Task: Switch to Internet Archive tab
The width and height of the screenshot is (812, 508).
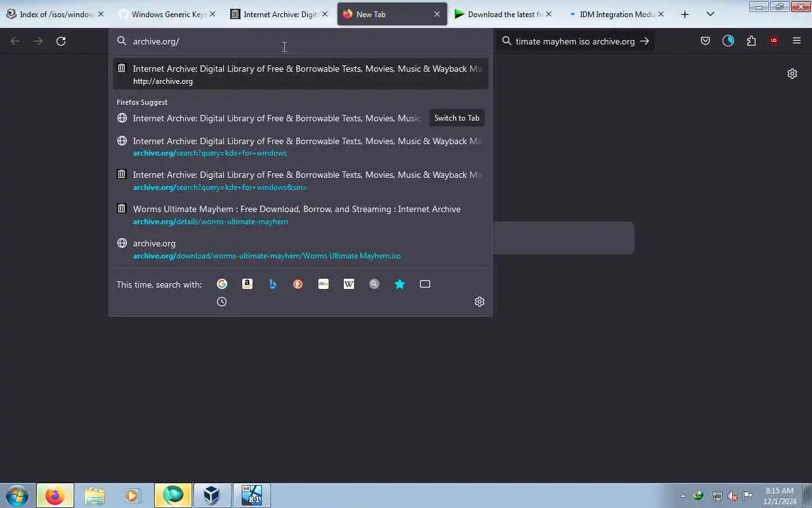Action: pyautogui.click(x=280, y=14)
